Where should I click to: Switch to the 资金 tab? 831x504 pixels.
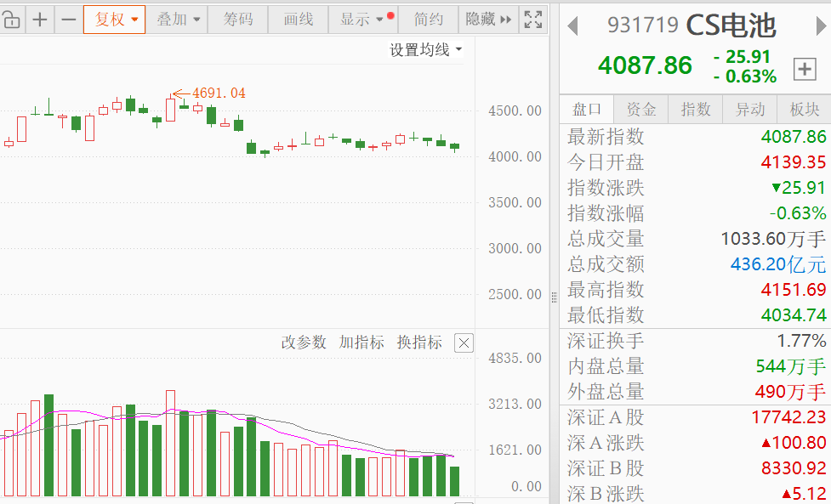tap(641, 110)
